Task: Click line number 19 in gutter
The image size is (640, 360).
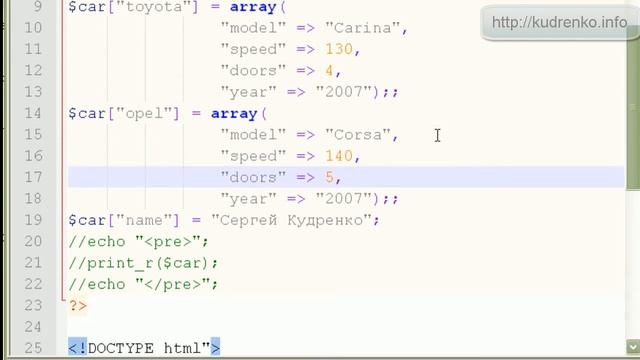Action: [33, 220]
